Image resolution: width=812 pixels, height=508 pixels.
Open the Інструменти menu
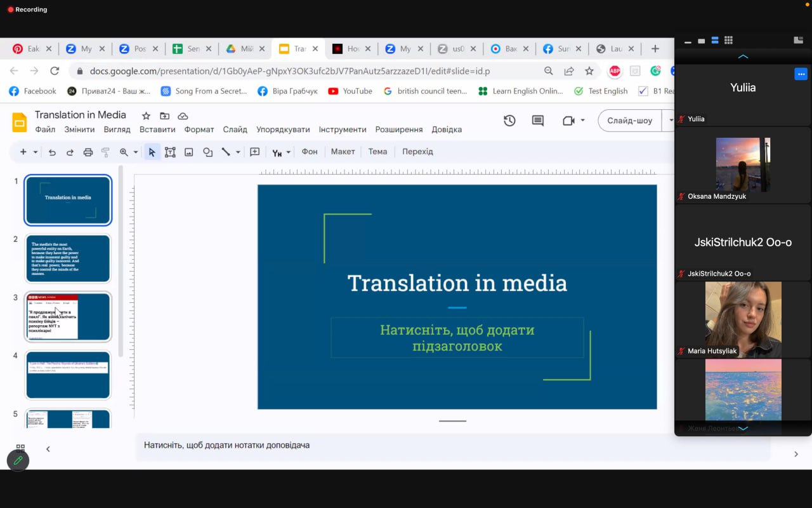pos(343,130)
